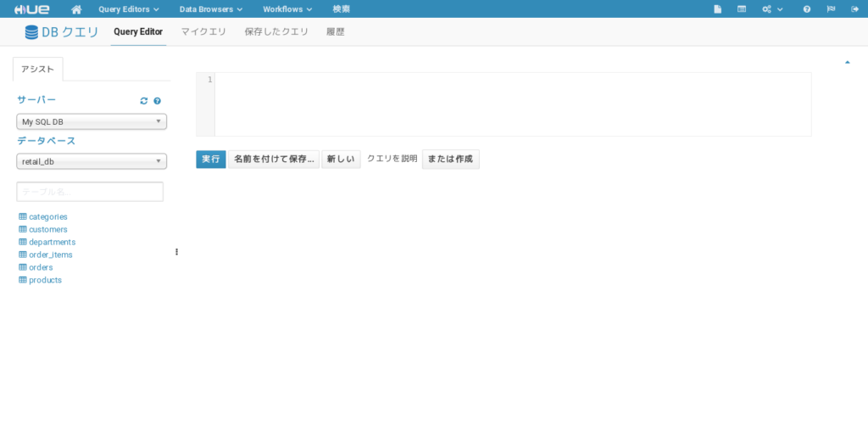Open the document icon in top bar
868x448 pixels.
pos(717,9)
